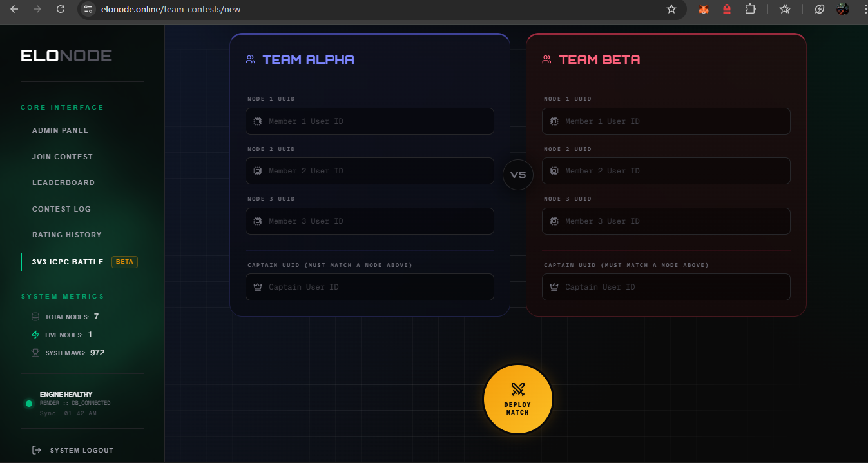Focus Team Beta Member 1 User ID field
The image size is (868, 463).
click(666, 121)
